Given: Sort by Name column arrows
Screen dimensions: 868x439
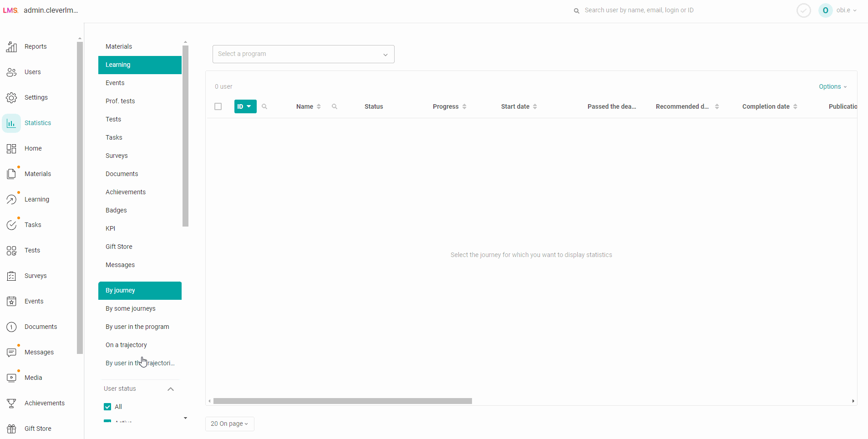Looking at the screenshot, I should pyautogui.click(x=319, y=106).
